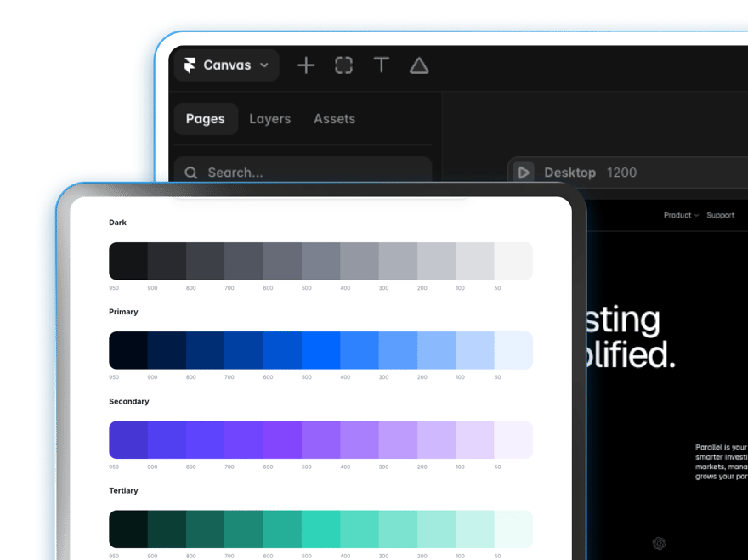Pick the Dark 400 swatch
The height and width of the screenshot is (560, 748).
(360, 261)
